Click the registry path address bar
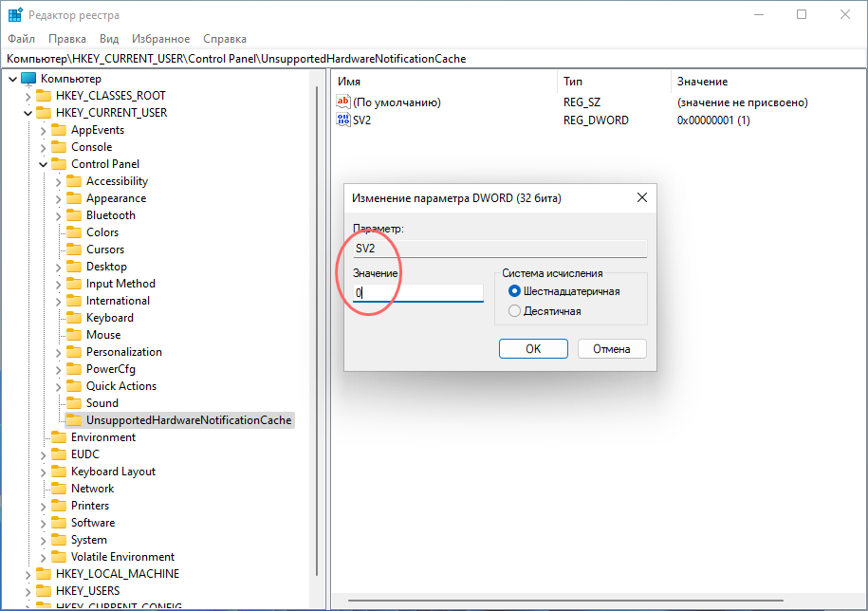The width and height of the screenshot is (868, 611). 434,59
